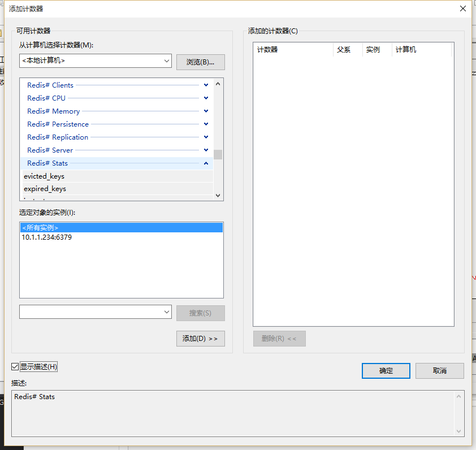Click the counter list scrollbar thumb
The image size is (476, 450).
218,154
